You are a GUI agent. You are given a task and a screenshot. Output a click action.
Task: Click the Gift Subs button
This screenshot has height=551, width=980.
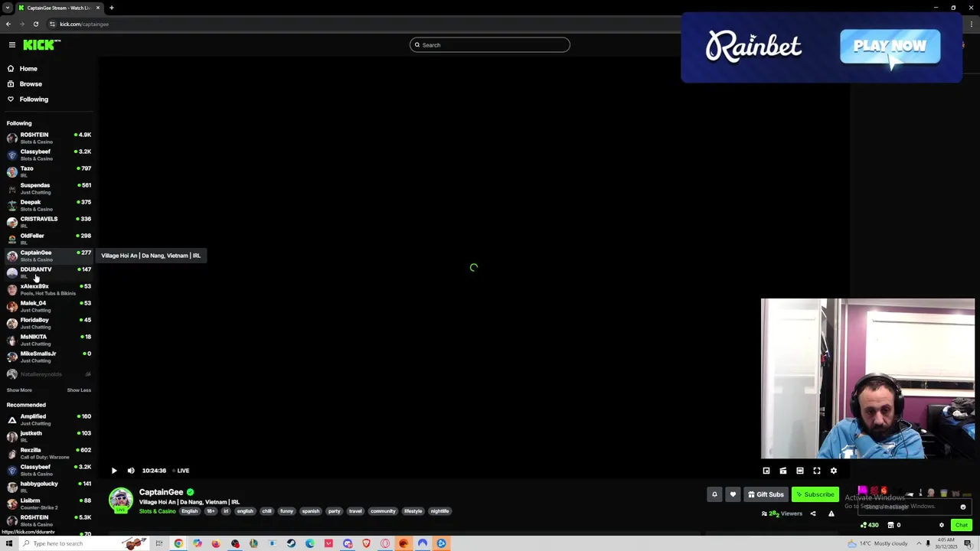pyautogui.click(x=766, y=494)
